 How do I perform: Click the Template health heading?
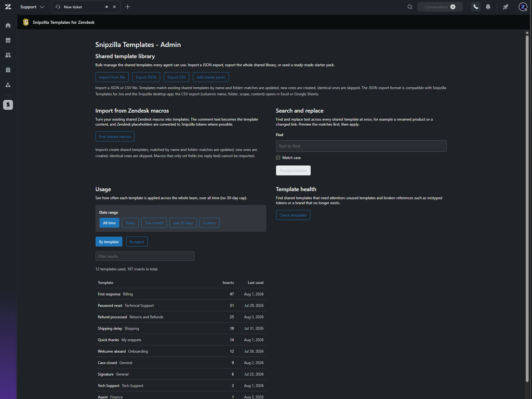coord(296,189)
